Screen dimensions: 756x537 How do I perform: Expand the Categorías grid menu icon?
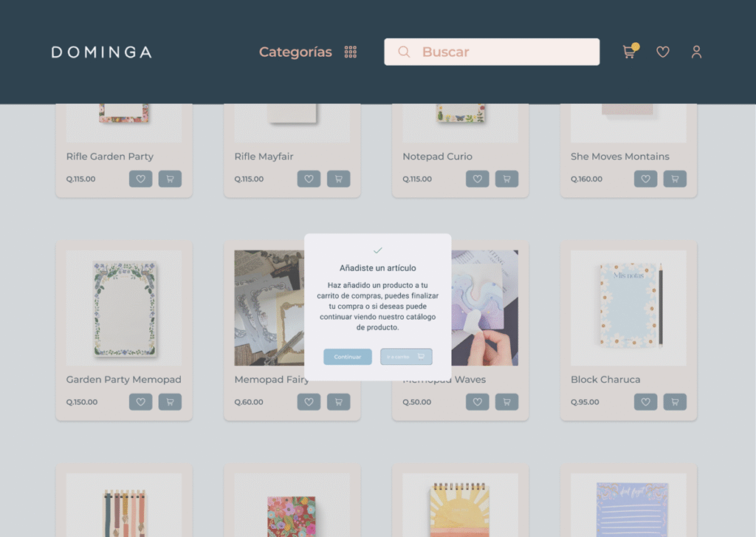[351, 52]
